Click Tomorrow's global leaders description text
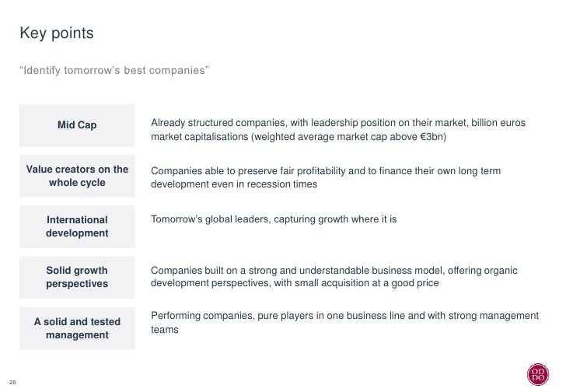Image resolution: width=566 pixels, height=392 pixels. pyautogui.click(x=274, y=219)
